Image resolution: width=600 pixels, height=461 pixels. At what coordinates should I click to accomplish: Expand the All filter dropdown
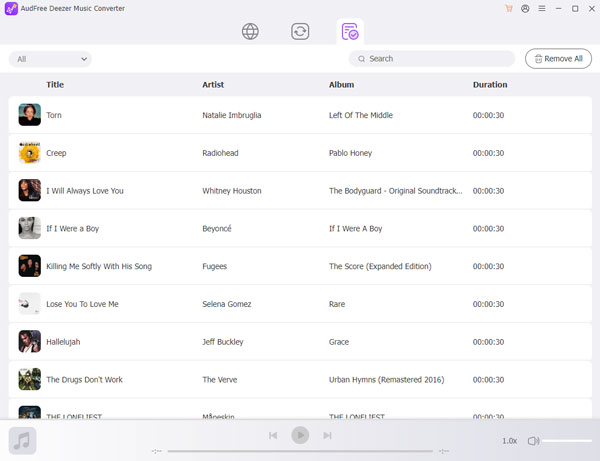coord(50,59)
